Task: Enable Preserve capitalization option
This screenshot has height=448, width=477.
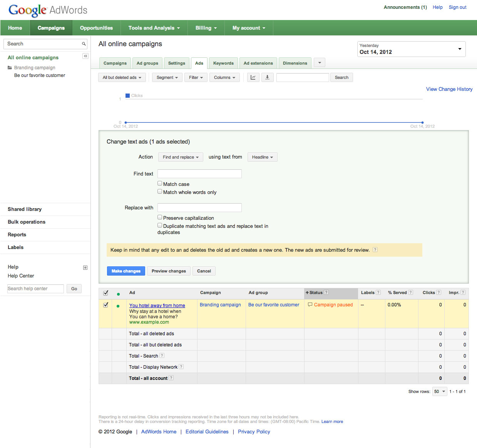Action: pyautogui.click(x=160, y=217)
